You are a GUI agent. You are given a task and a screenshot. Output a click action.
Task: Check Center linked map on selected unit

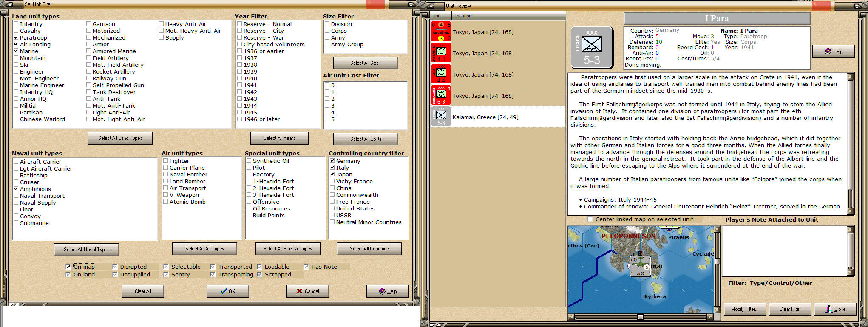tap(590, 219)
